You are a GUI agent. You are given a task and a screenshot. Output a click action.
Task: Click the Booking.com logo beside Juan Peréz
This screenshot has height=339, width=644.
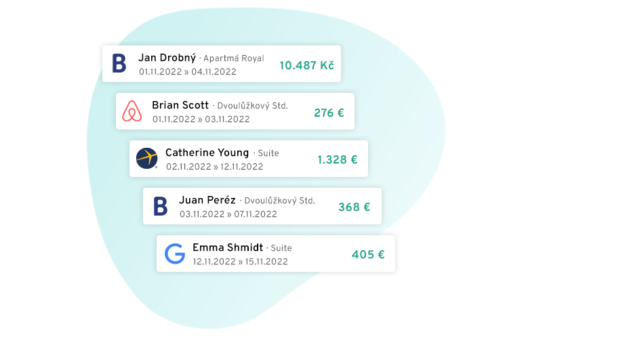[x=160, y=206]
